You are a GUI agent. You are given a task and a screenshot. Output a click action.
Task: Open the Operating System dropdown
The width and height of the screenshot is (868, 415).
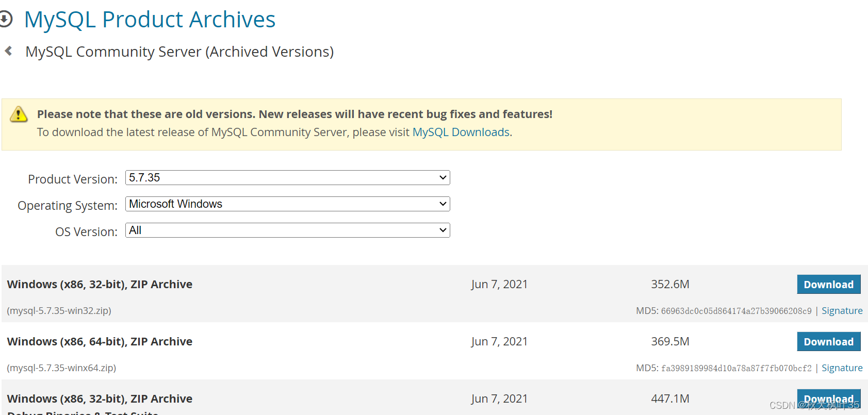pos(288,204)
